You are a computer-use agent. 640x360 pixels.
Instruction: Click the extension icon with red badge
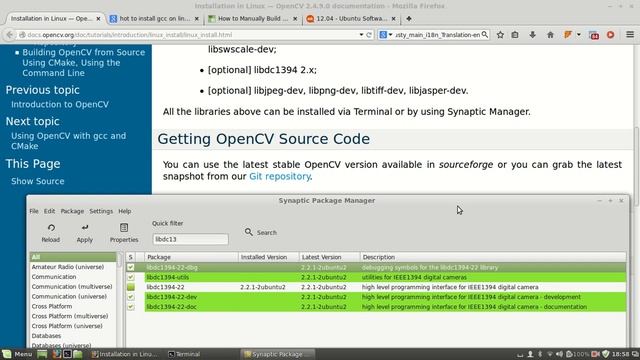(594, 35)
